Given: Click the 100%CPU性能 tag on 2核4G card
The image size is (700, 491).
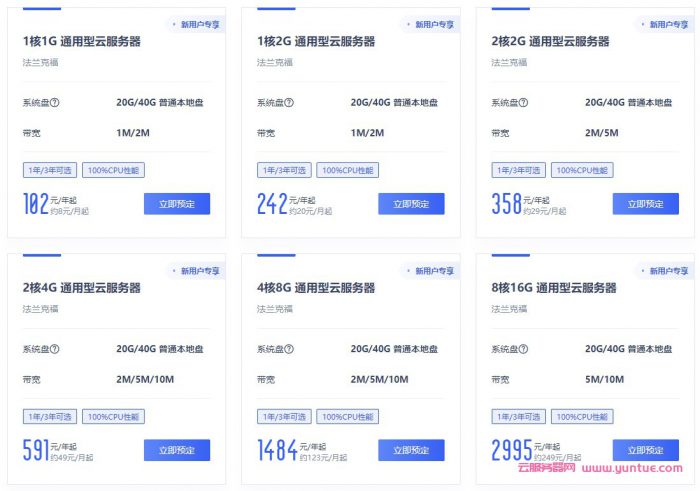Looking at the screenshot, I should (113, 416).
